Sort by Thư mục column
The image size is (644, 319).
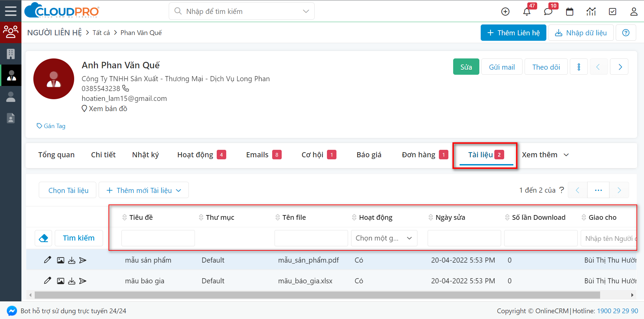coord(216,217)
